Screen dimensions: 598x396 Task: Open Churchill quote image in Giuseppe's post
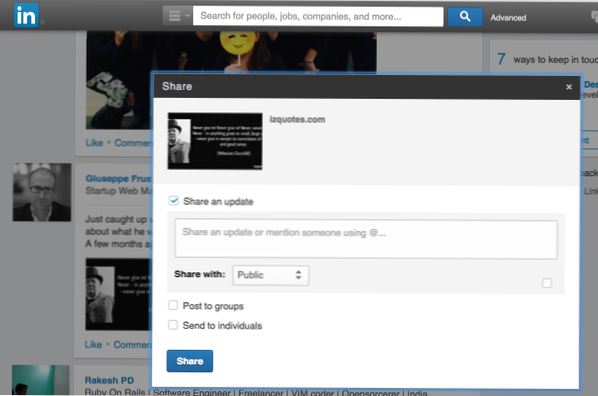click(x=118, y=294)
